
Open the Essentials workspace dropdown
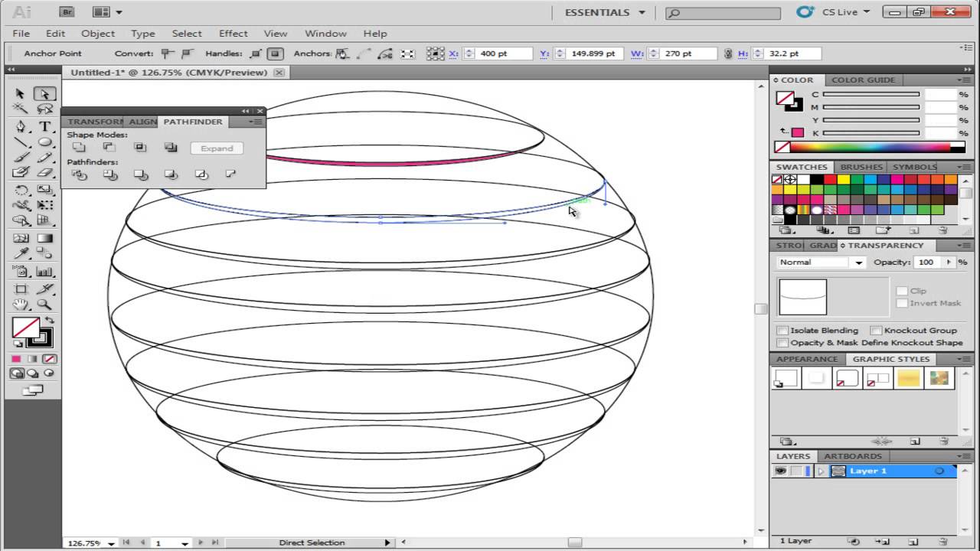click(x=605, y=12)
